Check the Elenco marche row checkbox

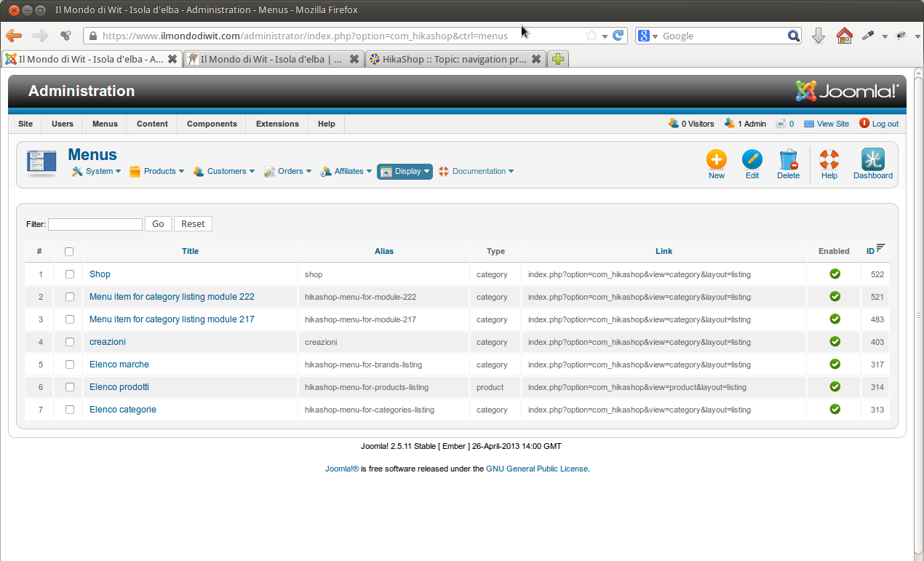click(70, 365)
